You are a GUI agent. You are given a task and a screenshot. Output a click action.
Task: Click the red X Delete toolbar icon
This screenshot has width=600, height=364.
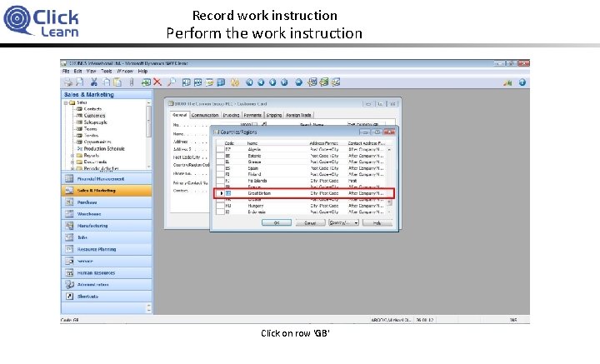tap(157, 82)
